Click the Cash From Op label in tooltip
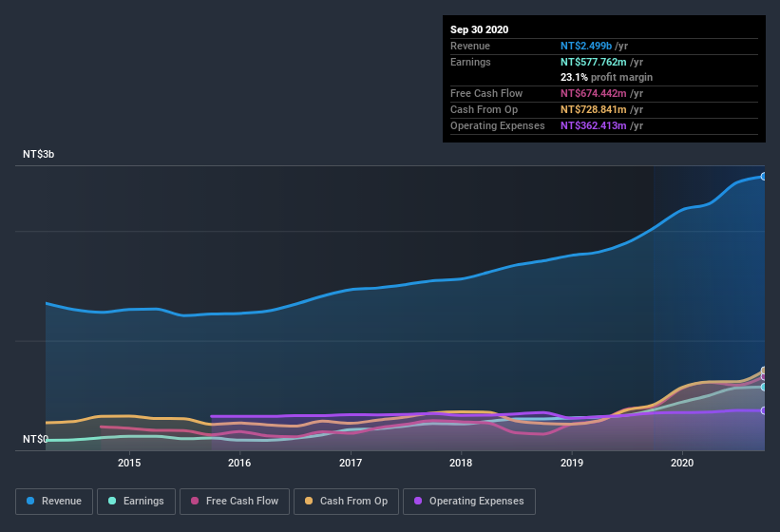The image size is (780, 532). [484, 109]
